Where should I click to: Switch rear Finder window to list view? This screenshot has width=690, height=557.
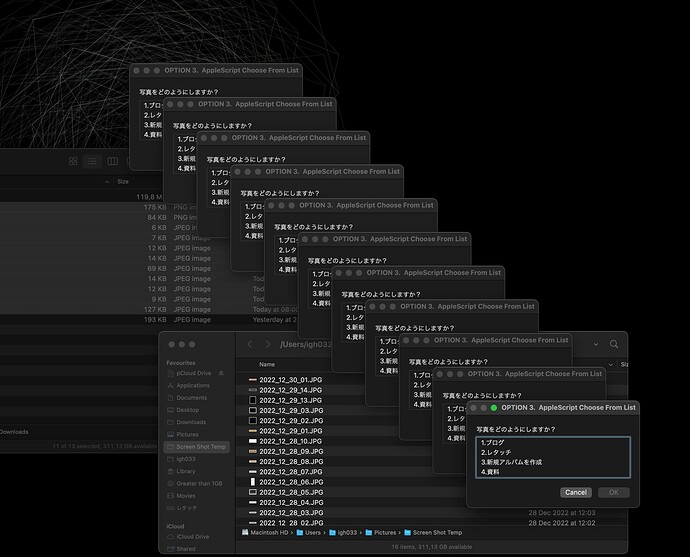coord(92,161)
